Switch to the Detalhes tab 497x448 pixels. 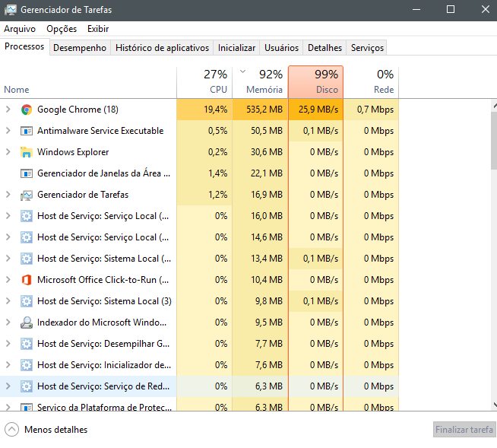point(324,48)
